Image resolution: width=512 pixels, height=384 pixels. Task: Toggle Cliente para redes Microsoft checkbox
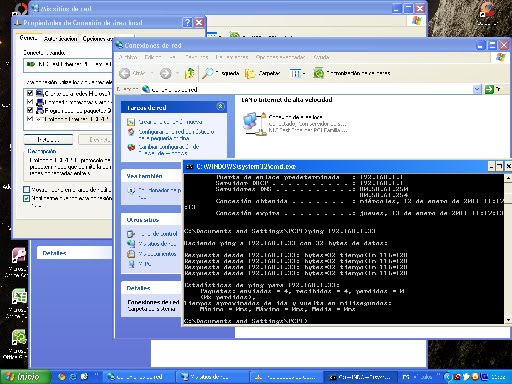coord(30,93)
